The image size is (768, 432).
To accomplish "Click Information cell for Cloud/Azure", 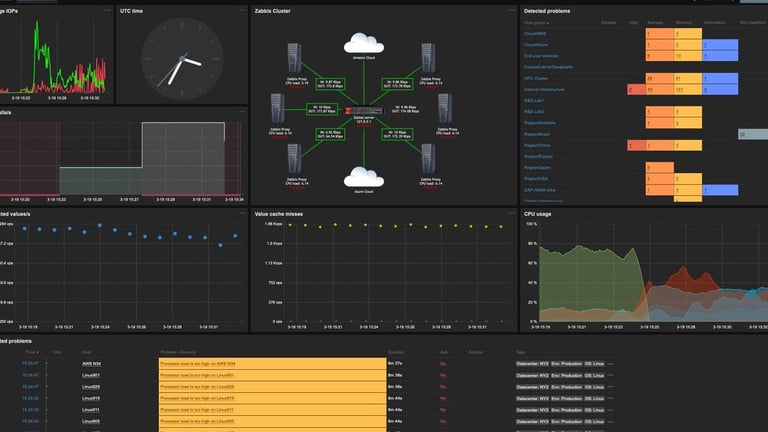I will coord(720,45).
